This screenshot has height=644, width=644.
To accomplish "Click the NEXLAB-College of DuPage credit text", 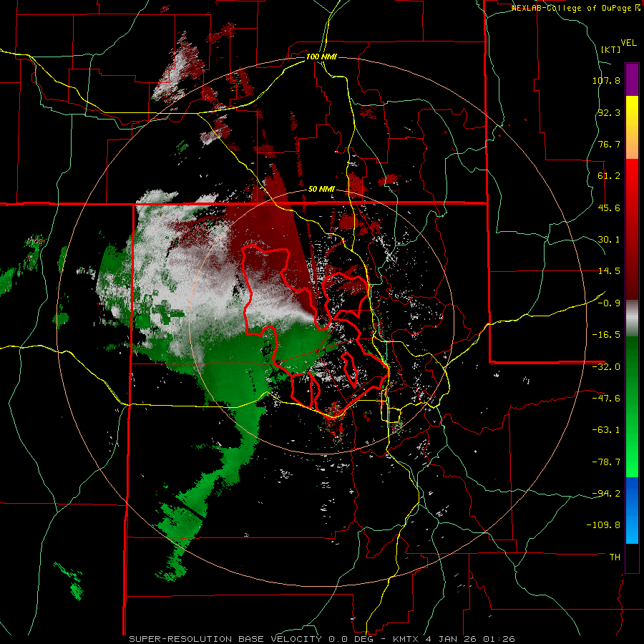I will tap(575, 8).
